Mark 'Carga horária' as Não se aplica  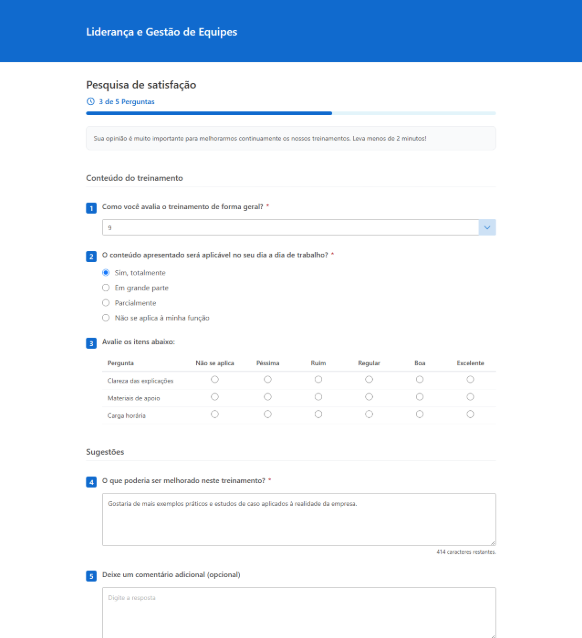[215, 414]
